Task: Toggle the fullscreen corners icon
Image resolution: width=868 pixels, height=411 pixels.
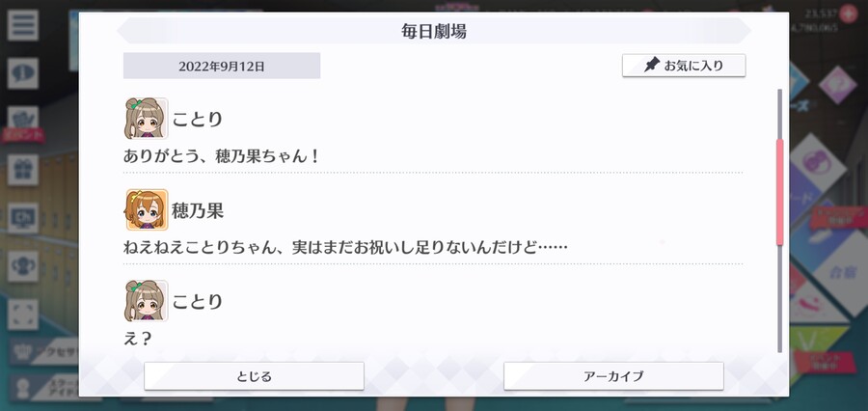Action: coord(23,315)
